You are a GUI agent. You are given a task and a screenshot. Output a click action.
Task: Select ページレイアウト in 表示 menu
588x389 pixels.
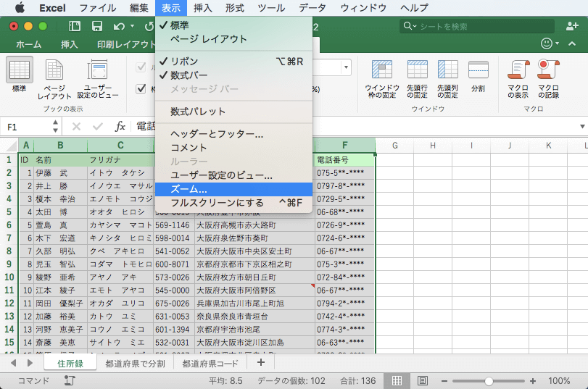pyautogui.click(x=233, y=39)
